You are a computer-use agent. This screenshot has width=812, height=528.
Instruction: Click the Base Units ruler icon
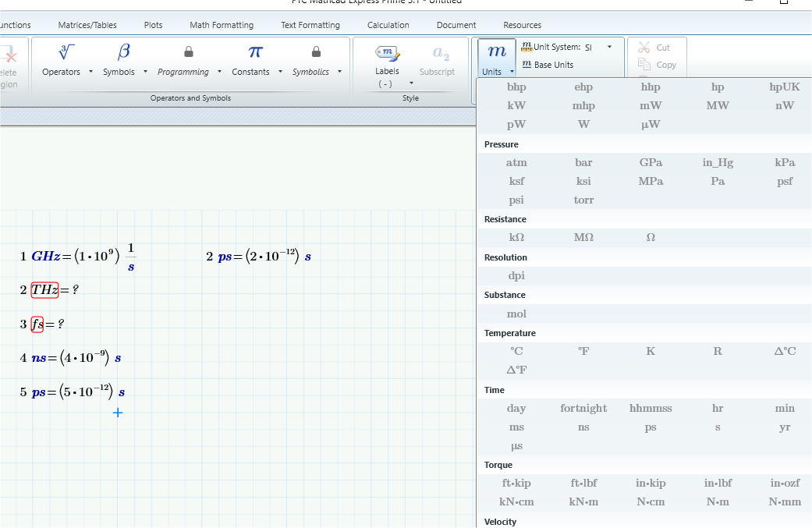[527, 64]
